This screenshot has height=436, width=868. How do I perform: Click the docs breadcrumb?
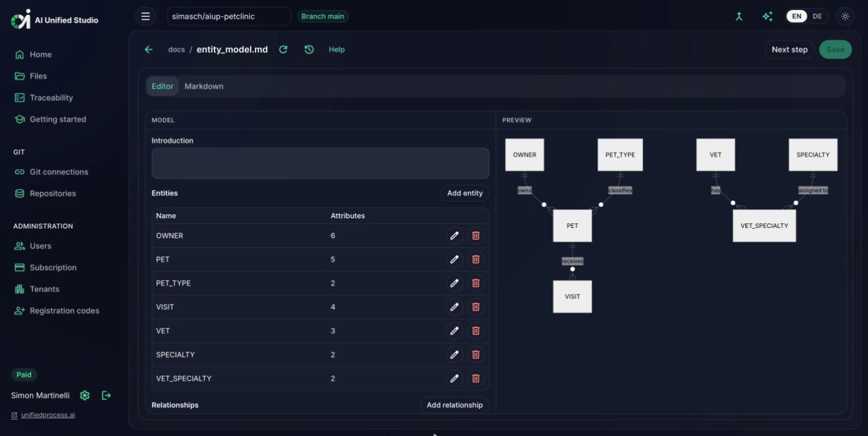[177, 49]
